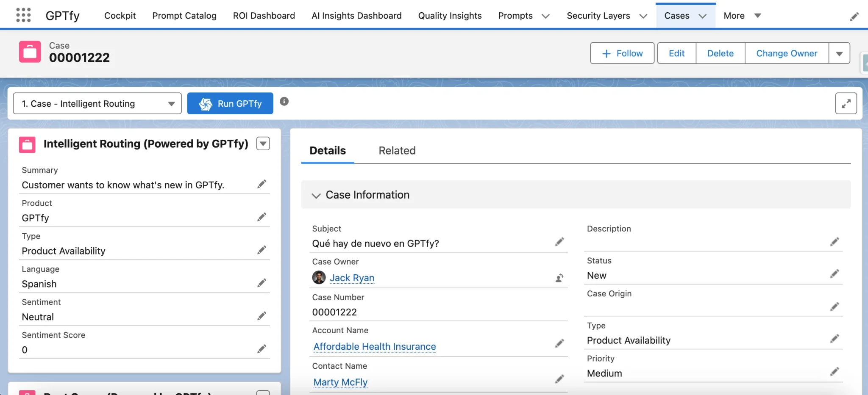Expand the GPTfy panel to full view
This screenshot has height=395, width=868.
point(846,104)
